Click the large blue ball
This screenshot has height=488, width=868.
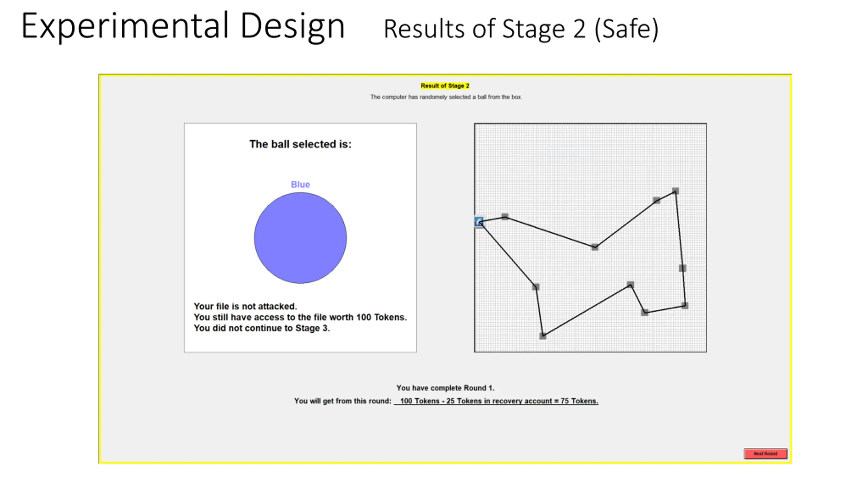tap(300, 238)
